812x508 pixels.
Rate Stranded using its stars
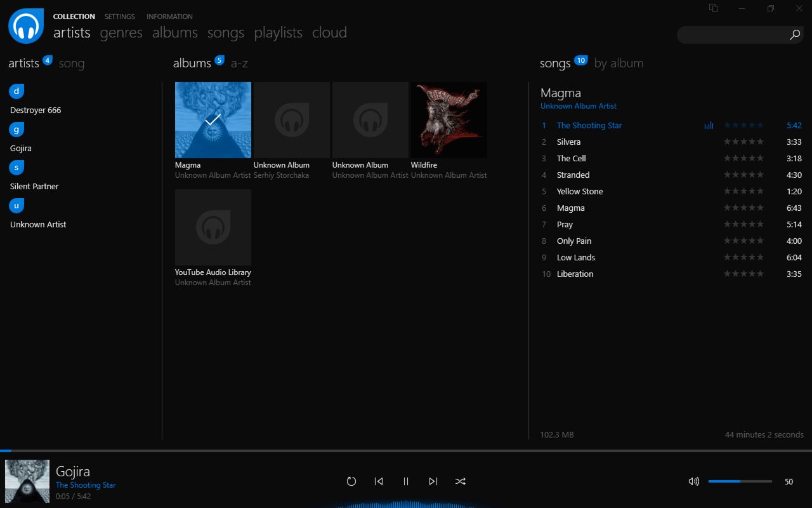pos(743,175)
